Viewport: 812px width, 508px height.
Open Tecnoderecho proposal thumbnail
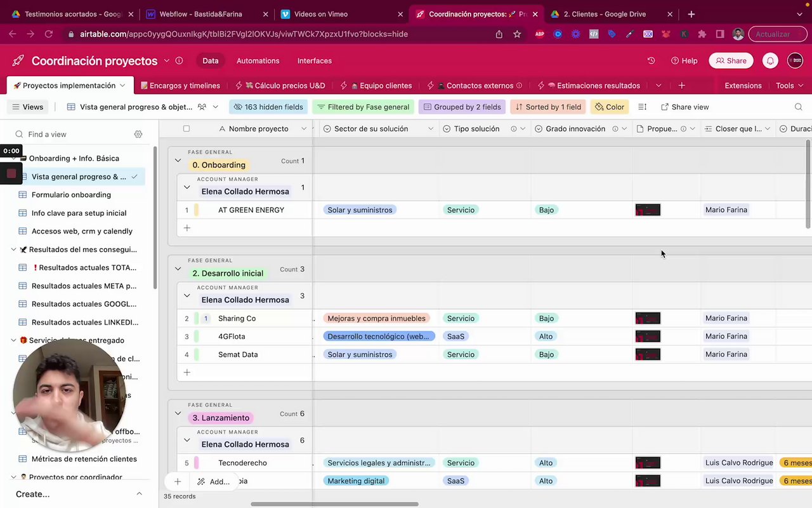[x=648, y=463]
